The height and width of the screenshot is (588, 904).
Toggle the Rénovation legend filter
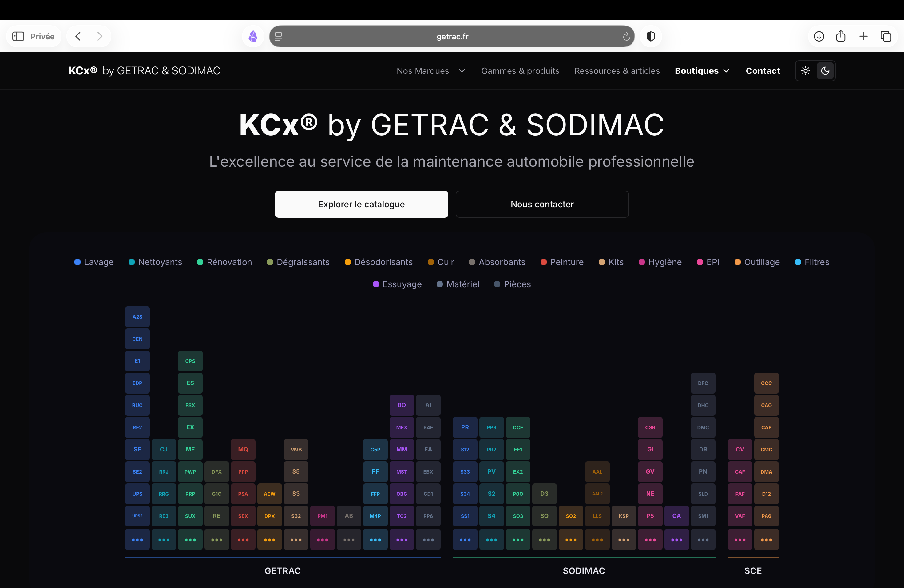coord(224,262)
